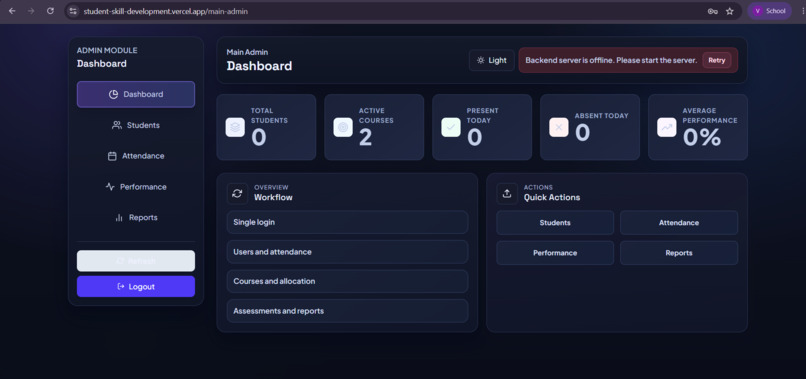Click the backend server offline message text
This screenshot has width=806, height=379.
[x=611, y=60]
